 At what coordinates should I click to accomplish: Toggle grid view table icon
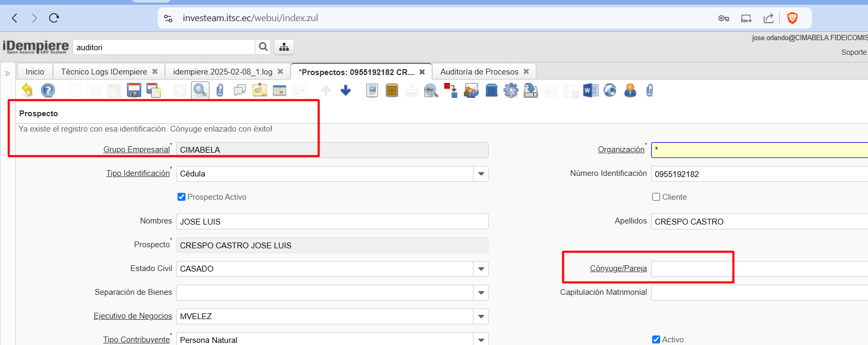point(279,90)
